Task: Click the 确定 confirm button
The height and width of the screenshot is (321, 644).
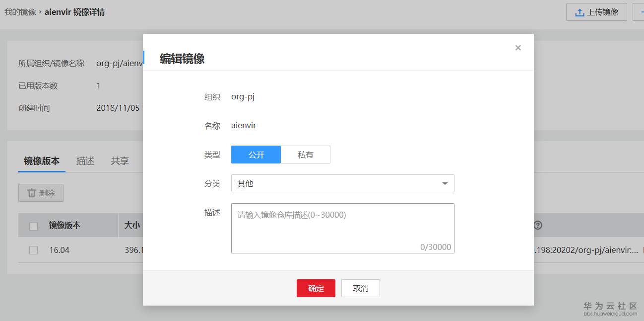Action: [x=316, y=288]
